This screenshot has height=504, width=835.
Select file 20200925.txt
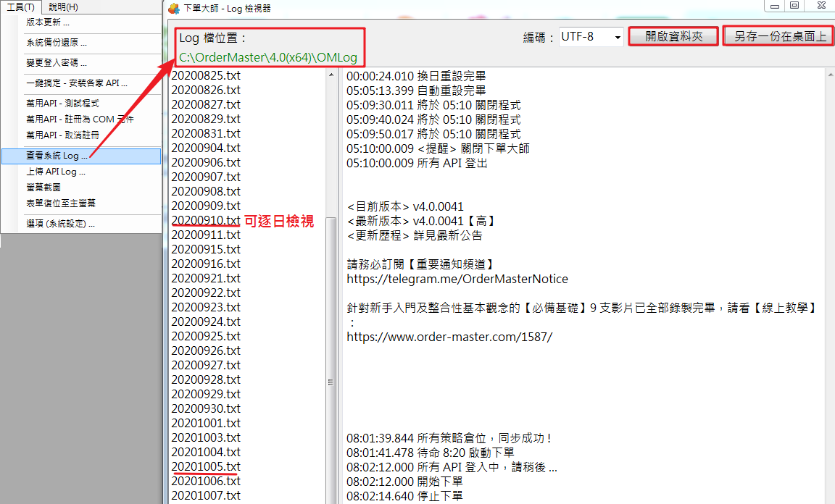(206, 336)
